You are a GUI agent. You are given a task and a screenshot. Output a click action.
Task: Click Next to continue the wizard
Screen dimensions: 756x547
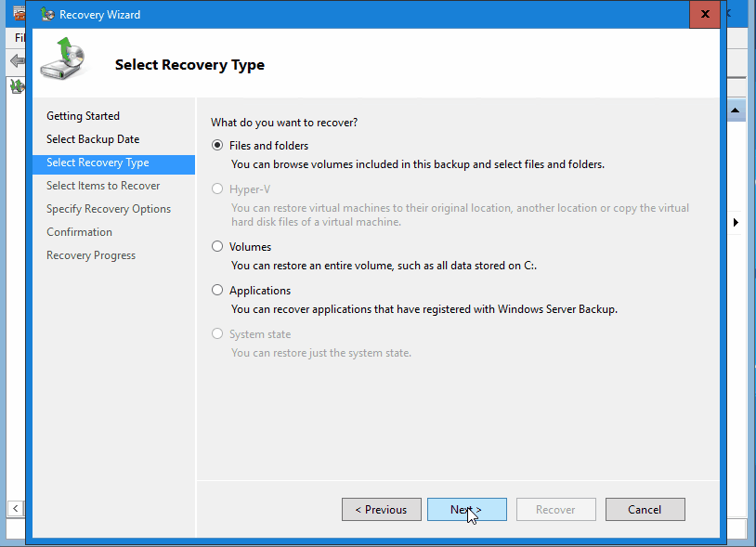[x=466, y=509]
